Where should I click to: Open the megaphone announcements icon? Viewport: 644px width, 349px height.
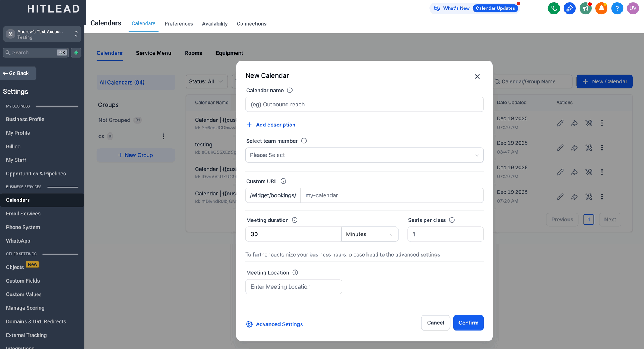[585, 8]
